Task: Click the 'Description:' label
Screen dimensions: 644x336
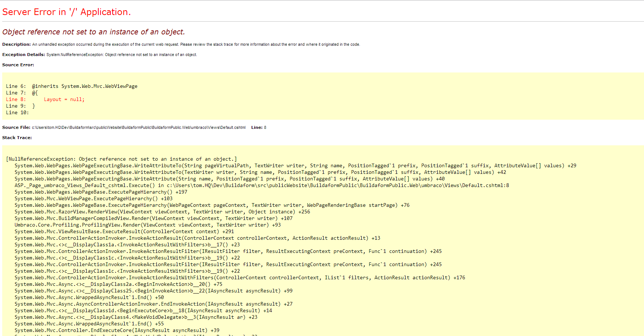Action: click(16, 44)
